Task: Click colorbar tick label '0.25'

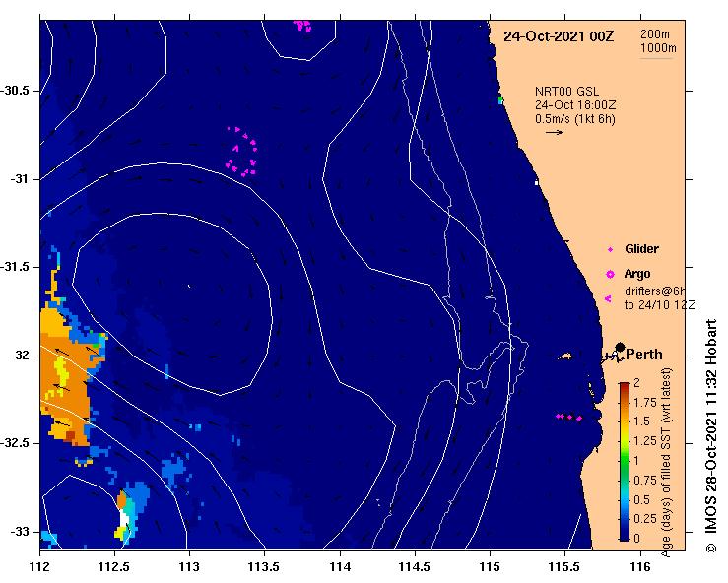Action: [x=645, y=519]
